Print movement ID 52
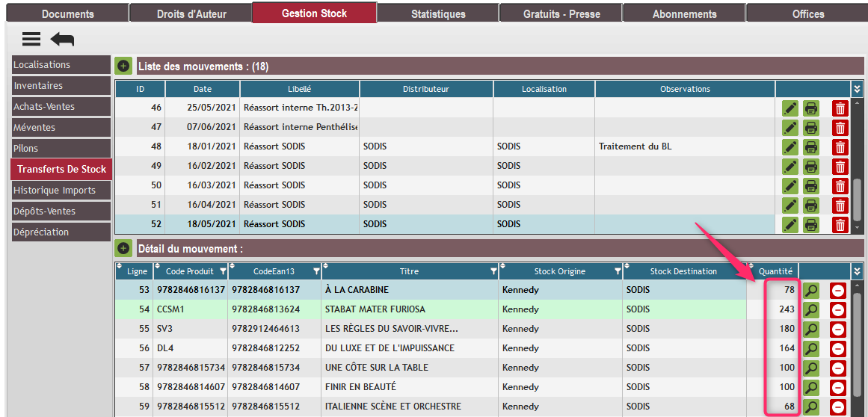Viewport: 868px width, 417px height. click(x=811, y=225)
